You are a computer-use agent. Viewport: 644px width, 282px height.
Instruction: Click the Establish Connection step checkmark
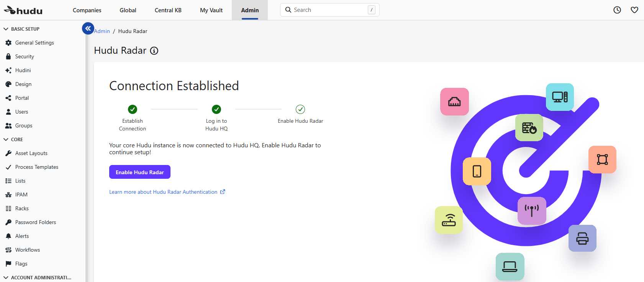pyautogui.click(x=133, y=109)
